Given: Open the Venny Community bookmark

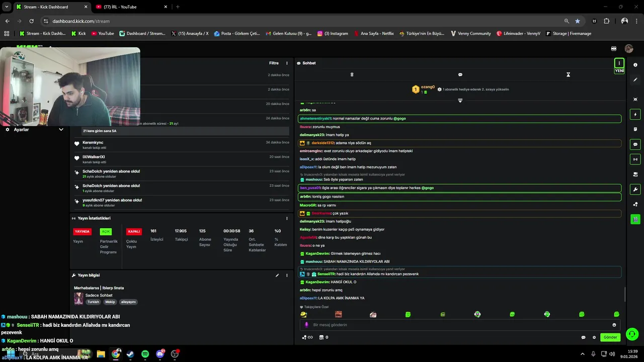Looking at the screenshot, I should click(x=470, y=34).
